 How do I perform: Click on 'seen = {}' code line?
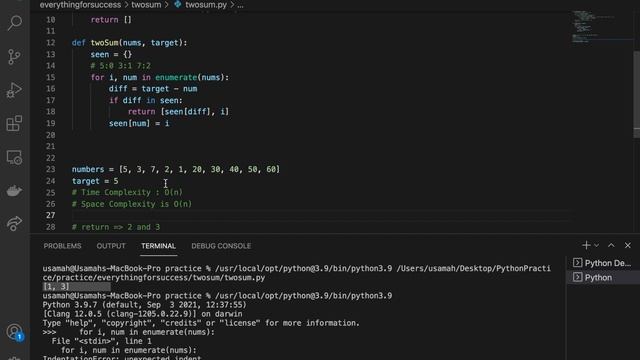[111, 54]
